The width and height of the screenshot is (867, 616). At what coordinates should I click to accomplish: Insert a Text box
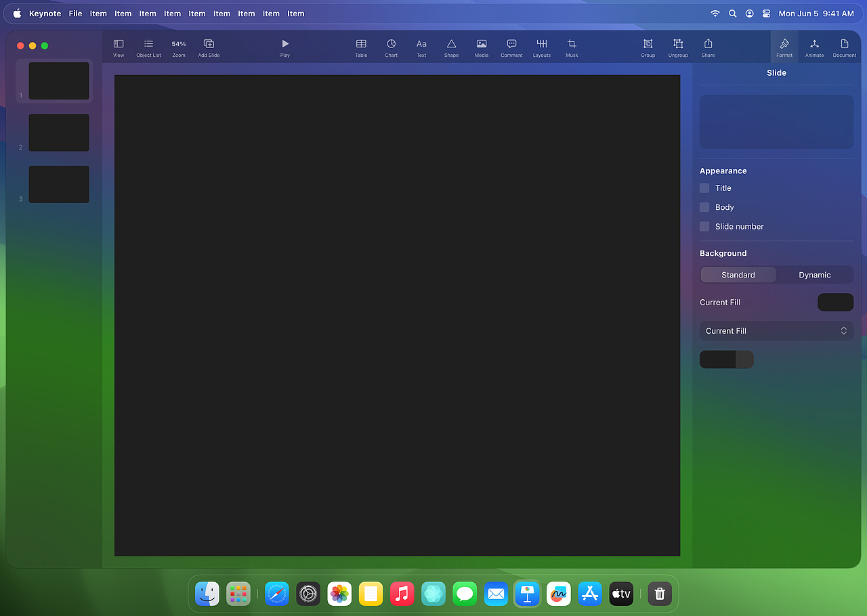pos(421,46)
